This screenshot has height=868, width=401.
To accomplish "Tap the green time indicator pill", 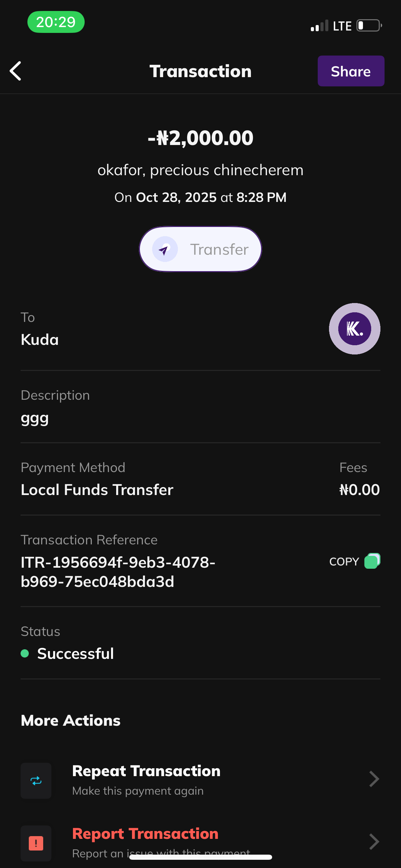I will [x=56, y=22].
